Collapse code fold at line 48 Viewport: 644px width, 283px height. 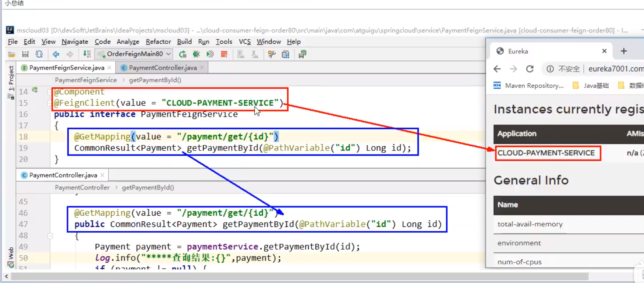(x=50, y=236)
